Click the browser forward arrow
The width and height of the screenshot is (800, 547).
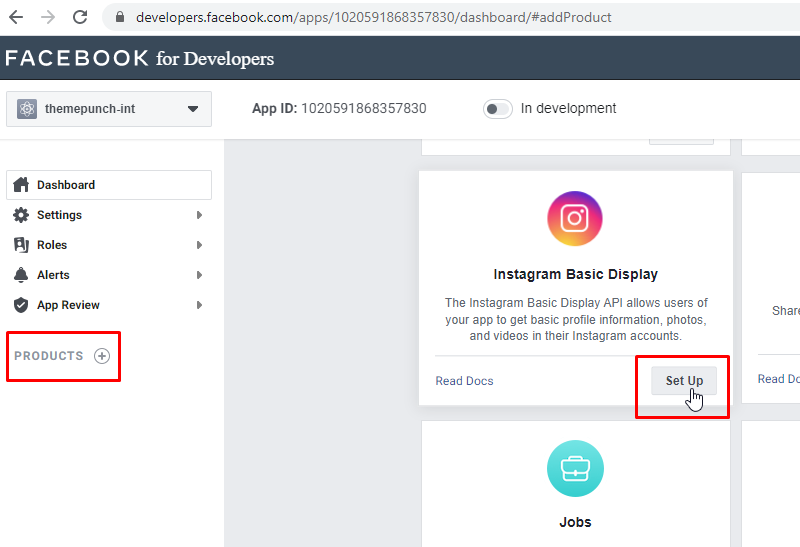(48, 17)
